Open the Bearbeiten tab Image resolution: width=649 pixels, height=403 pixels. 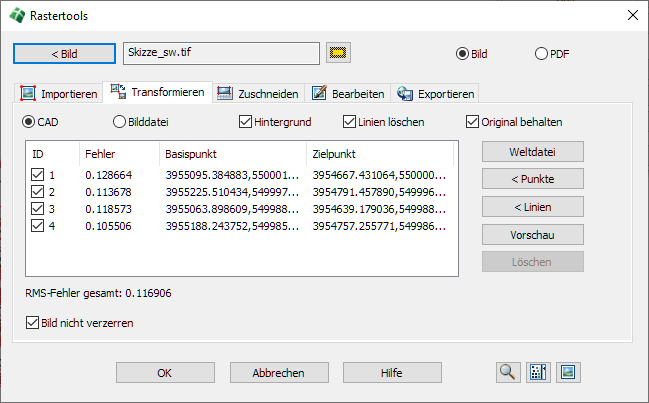(348, 94)
